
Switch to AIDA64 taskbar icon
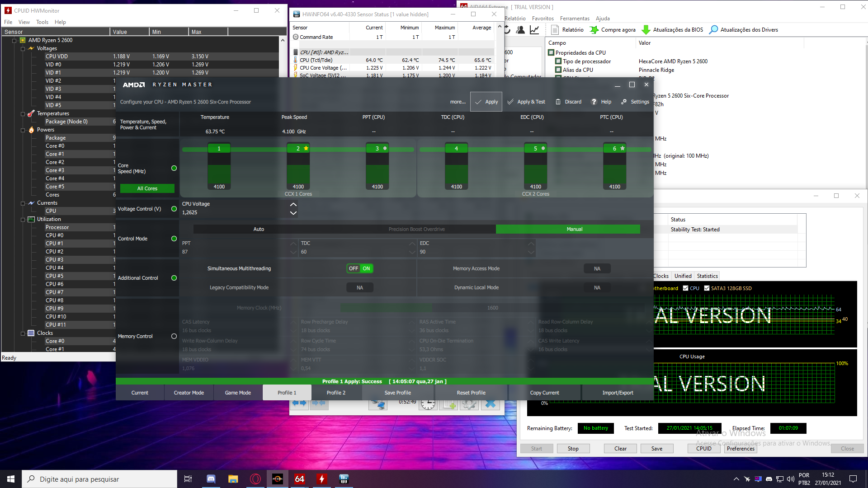click(300, 479)
